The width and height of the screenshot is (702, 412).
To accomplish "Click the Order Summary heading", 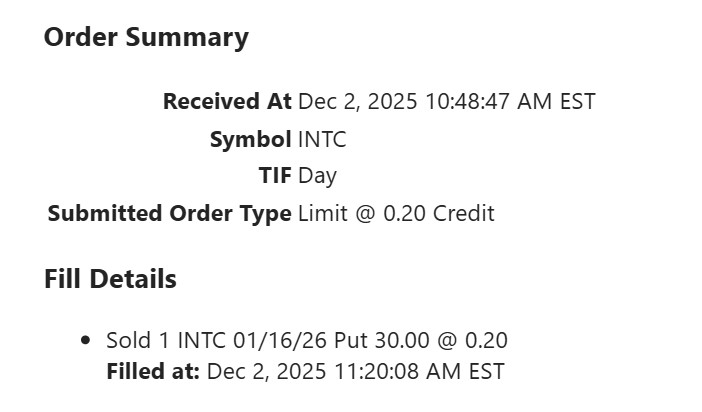I will 146,38.
